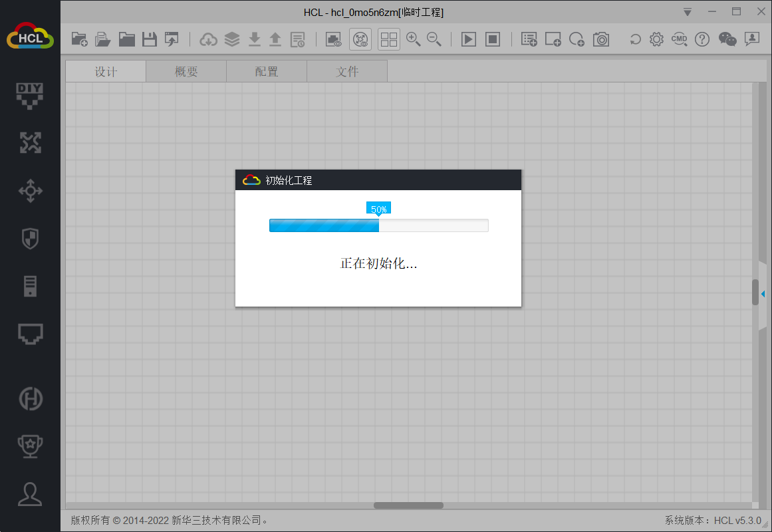
Task: Click the WeChat toolbar icon
Action: [727, 39]
